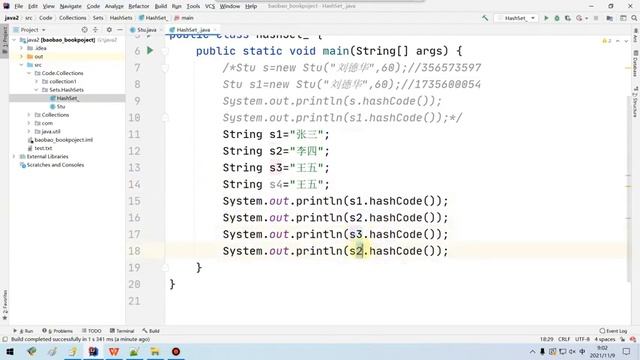Select test.txt in project tree
The image size is (640, 360).
(40, 148)
